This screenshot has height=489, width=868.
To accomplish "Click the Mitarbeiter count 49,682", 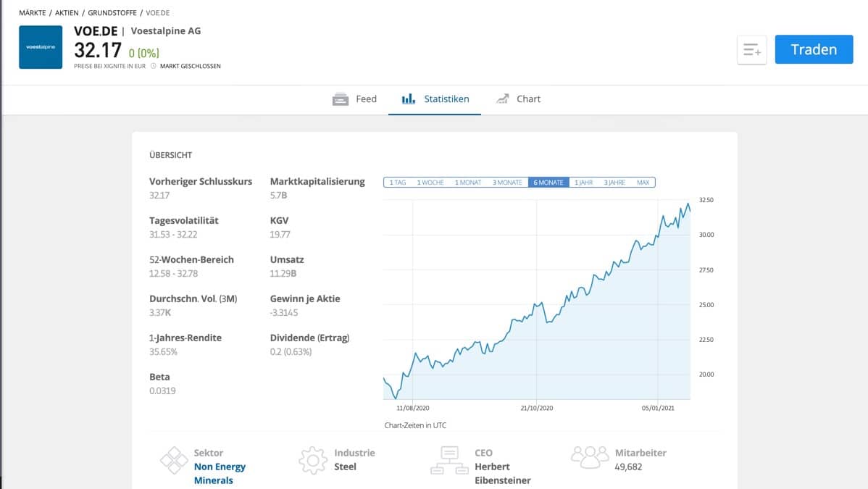I will tap(628, 467).
